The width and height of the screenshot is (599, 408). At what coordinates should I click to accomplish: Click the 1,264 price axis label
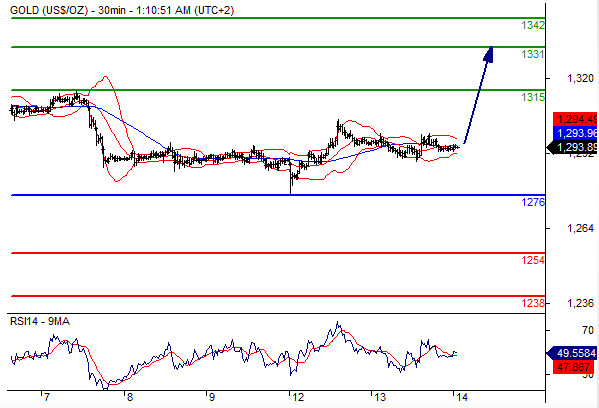coord(580,228)
